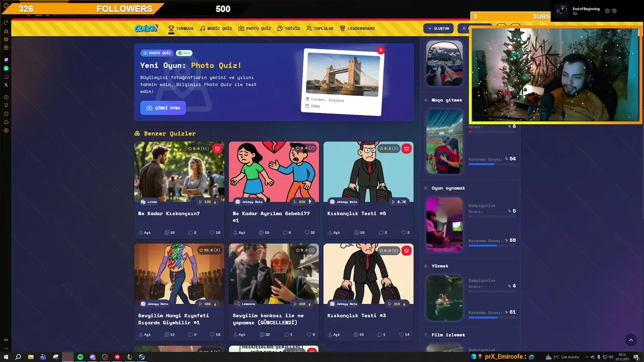644x362 pixels.
Task: Click Maça gitmek win rate bar
Action: coord(492,164)
